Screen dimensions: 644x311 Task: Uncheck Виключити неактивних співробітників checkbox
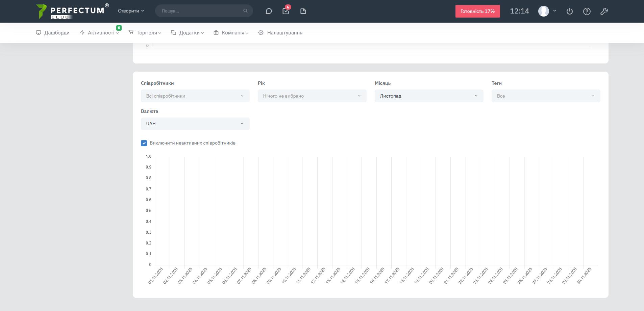[144, 143]
